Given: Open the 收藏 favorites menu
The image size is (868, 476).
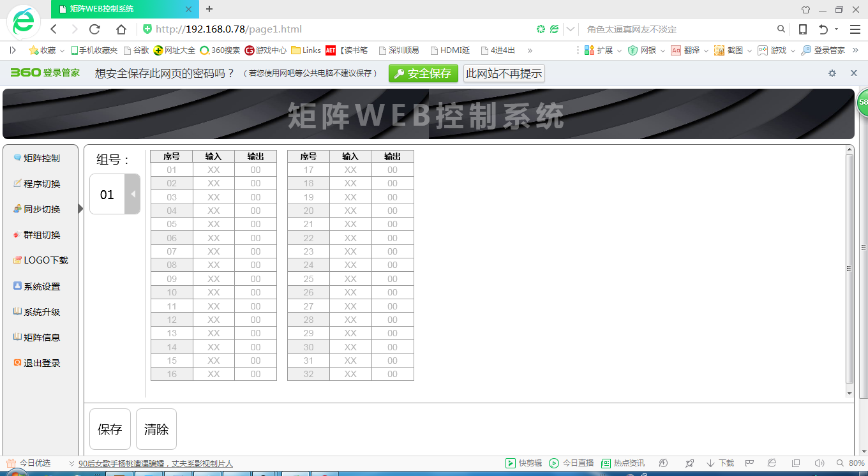Looking at the screenshot, I should [47, 50].
